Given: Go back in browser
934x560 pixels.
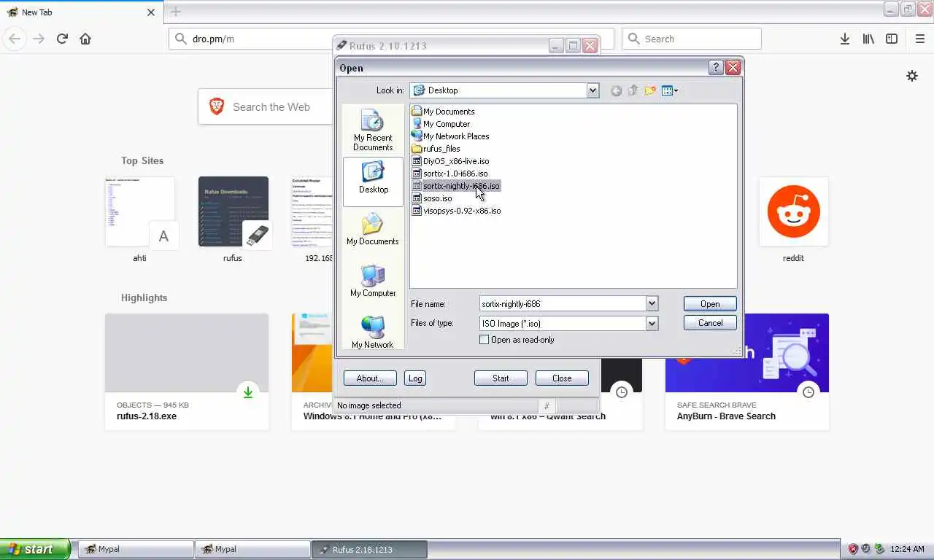Looking at the screenshot, I should (15, 39).
